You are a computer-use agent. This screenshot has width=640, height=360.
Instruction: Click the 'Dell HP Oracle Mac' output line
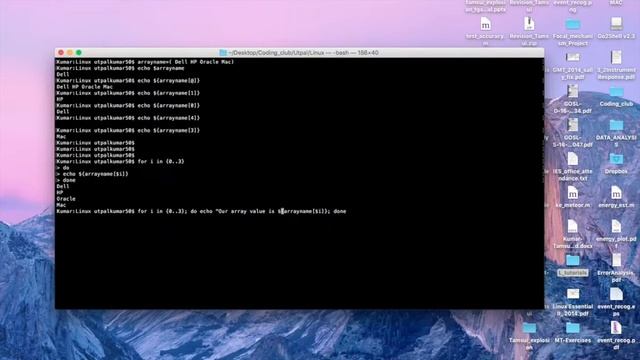(x=84, y=87)
